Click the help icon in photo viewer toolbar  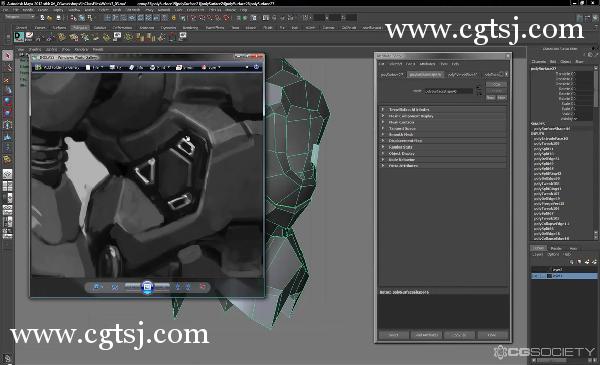point(256,67)
